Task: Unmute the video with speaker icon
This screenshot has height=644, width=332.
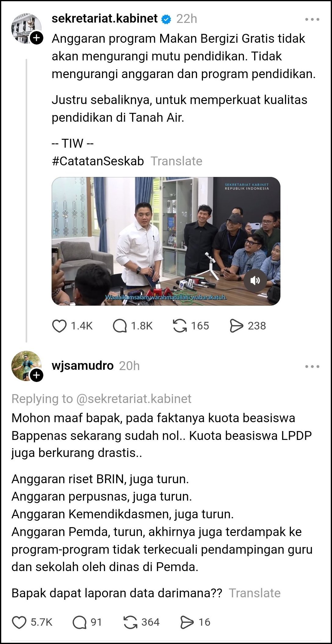Action: [255, 280]
